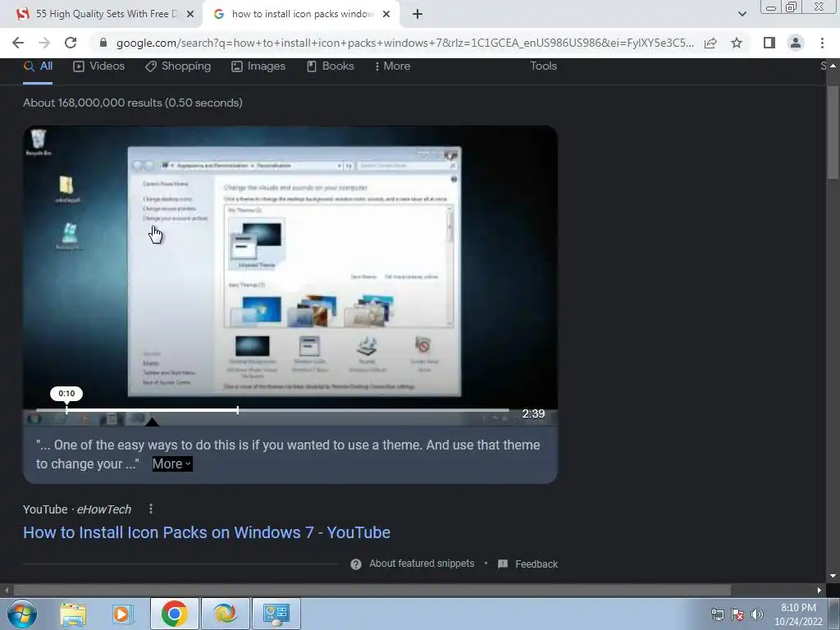Click the video timeline progress bar
840x630 pixels.
272,410
